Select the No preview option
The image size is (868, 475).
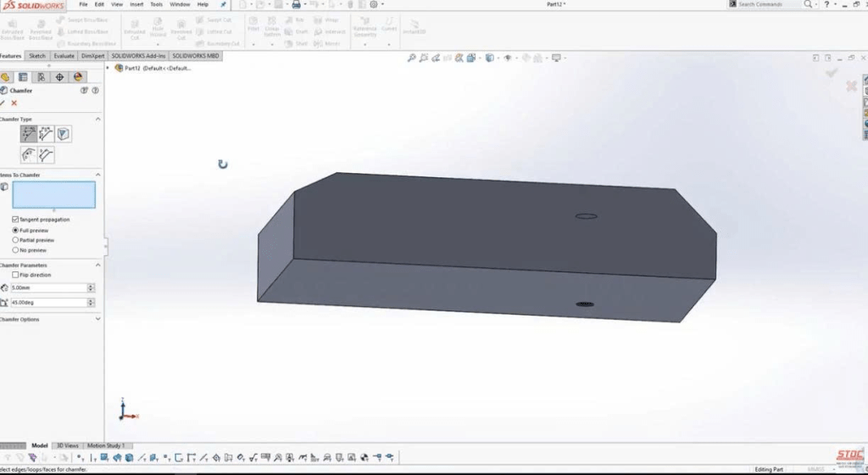[15, 250]
